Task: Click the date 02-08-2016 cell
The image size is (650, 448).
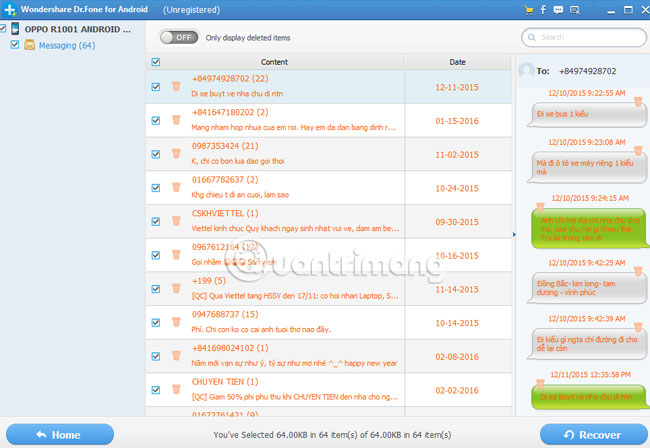Action: 457,357
